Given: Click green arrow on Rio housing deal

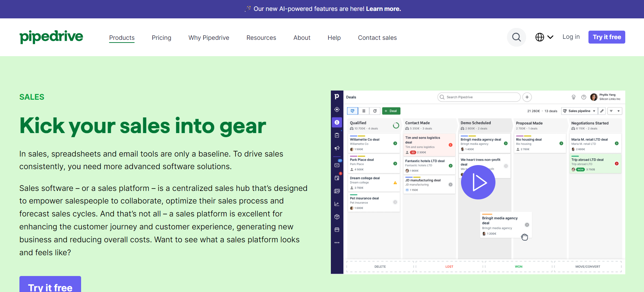Looking at the screenshot, I should pyautogui.click(x=561, y=143).
